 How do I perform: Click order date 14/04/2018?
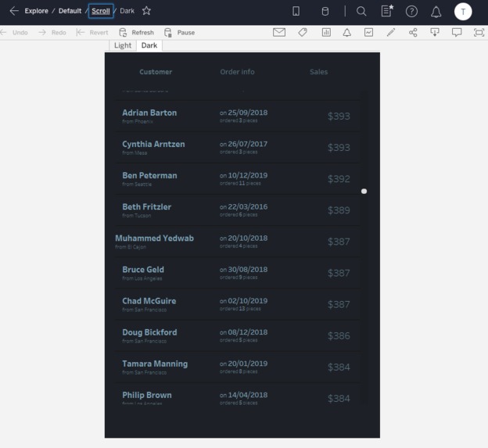[248, 395]
